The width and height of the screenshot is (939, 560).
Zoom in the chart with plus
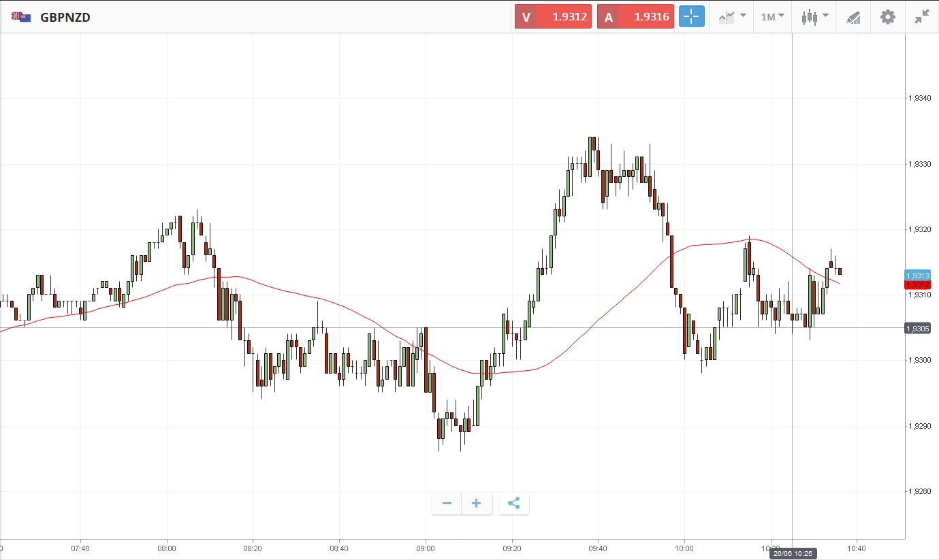pyautogui.click(x=477, y=504)
